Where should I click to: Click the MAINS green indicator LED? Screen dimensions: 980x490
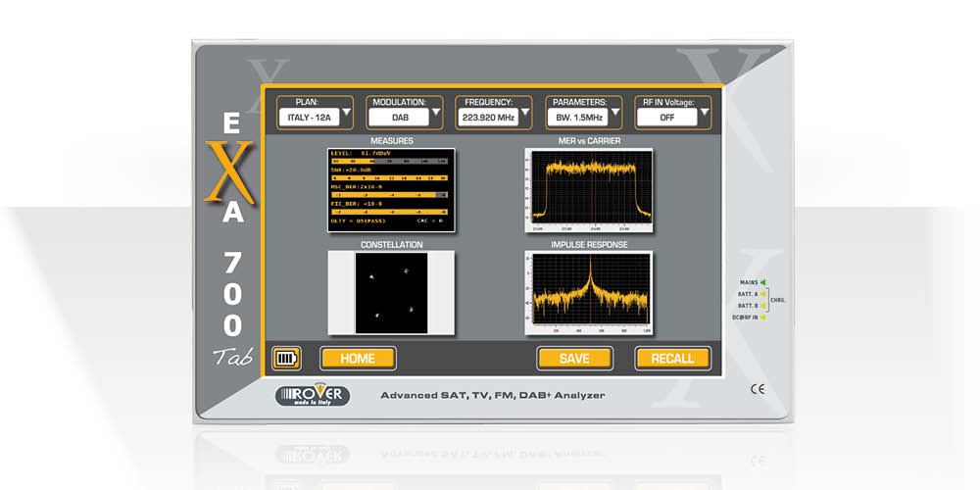pyautogui.click(x=762, y=282)
